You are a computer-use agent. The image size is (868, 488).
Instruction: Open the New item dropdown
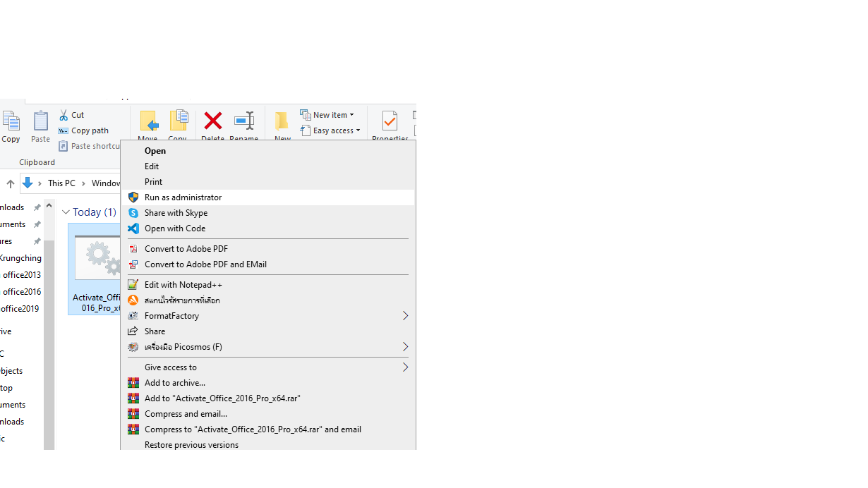coord(327,115)
